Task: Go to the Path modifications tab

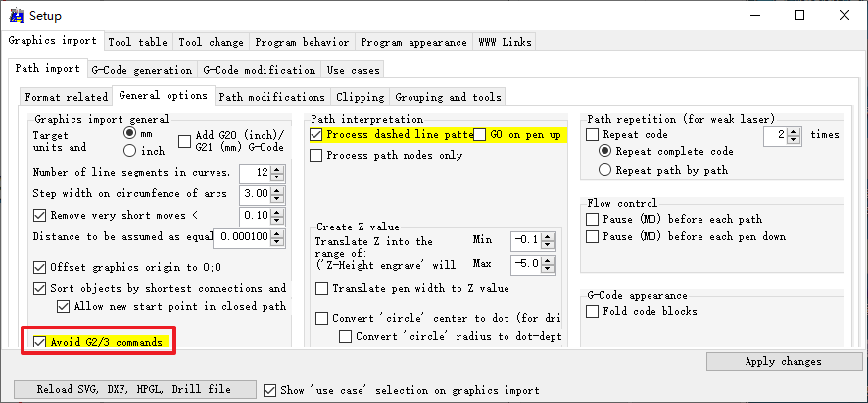Action: pyautogui.click(x=271, y=97)
